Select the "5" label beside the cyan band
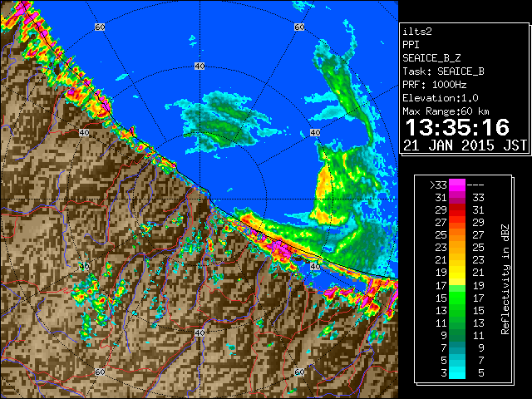Screen dimensions: 532x399 coord(480,373)
